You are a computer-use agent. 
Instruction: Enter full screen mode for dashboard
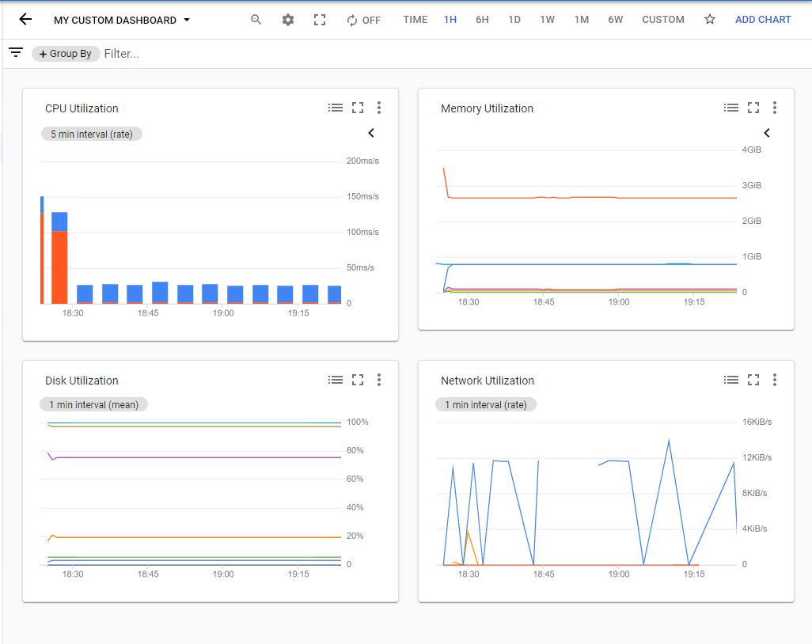[x=320, y=20]
